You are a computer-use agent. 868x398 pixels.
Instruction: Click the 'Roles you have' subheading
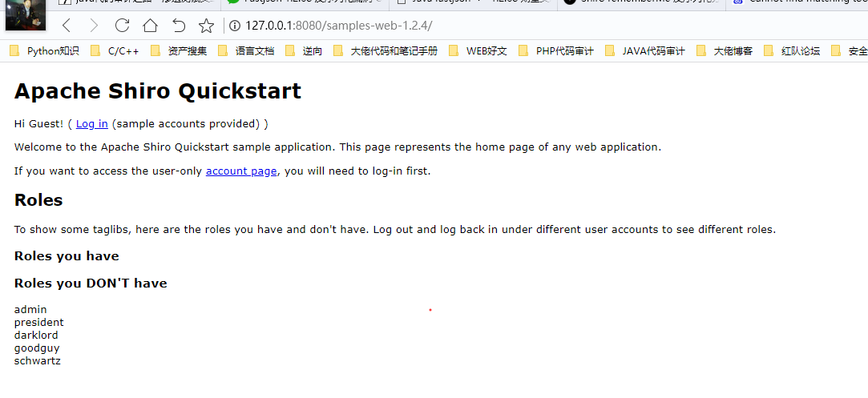67,256
